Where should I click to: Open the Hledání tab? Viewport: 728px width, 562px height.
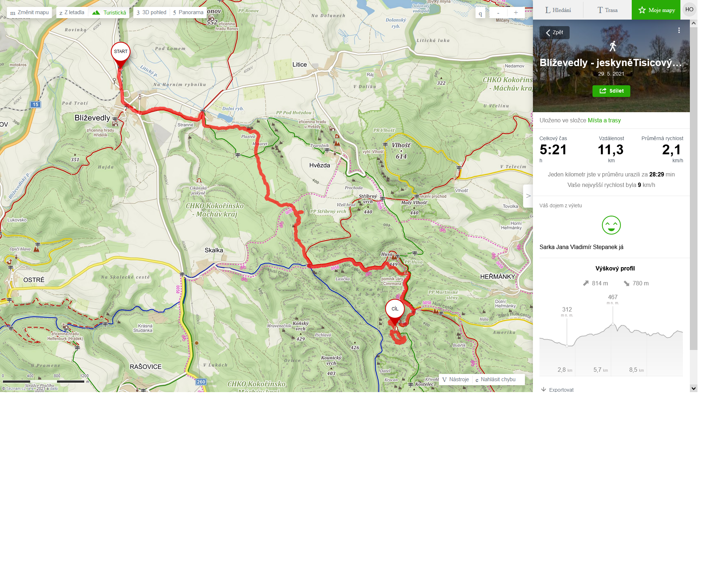click(x=558, y=10)
